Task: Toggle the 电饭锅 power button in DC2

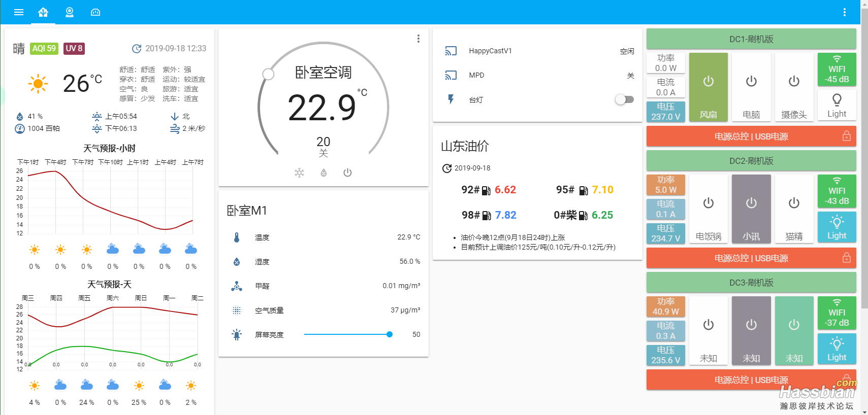Action: 709,209
